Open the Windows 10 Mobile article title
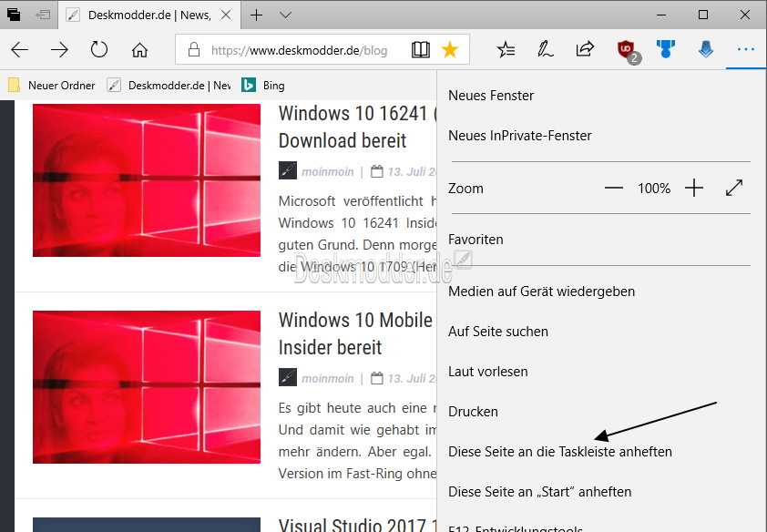The width and height of the screenshot is (767, 532). coord(355,334)
